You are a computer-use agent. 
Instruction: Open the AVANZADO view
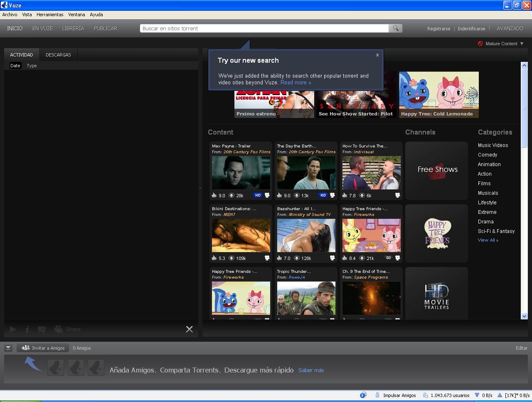510,29
